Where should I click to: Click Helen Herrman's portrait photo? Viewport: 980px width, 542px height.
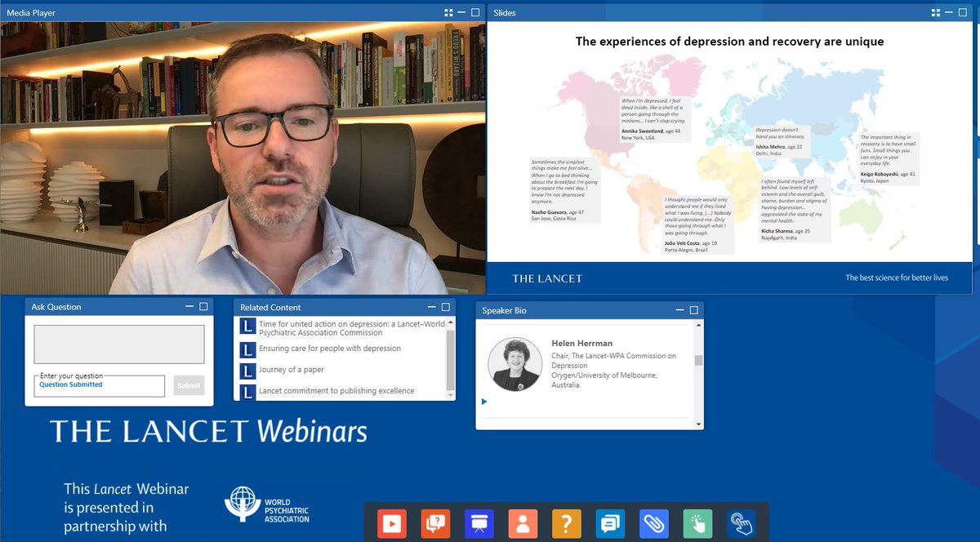(514, 363)
